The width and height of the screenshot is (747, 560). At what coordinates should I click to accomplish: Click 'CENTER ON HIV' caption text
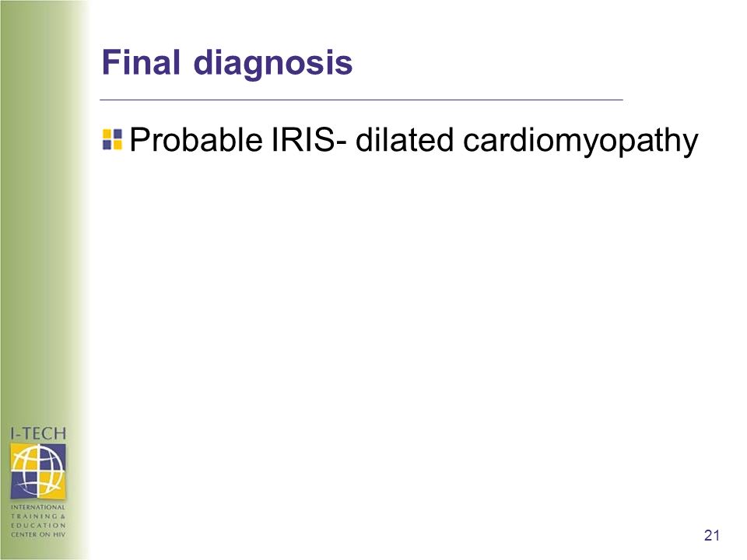tap(38, 534)
